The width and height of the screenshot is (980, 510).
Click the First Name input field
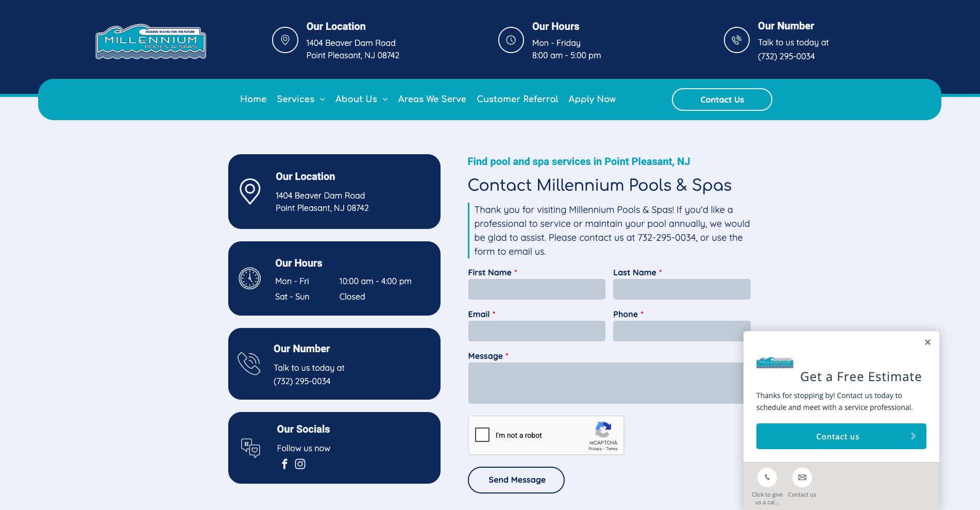coord(536,289)
